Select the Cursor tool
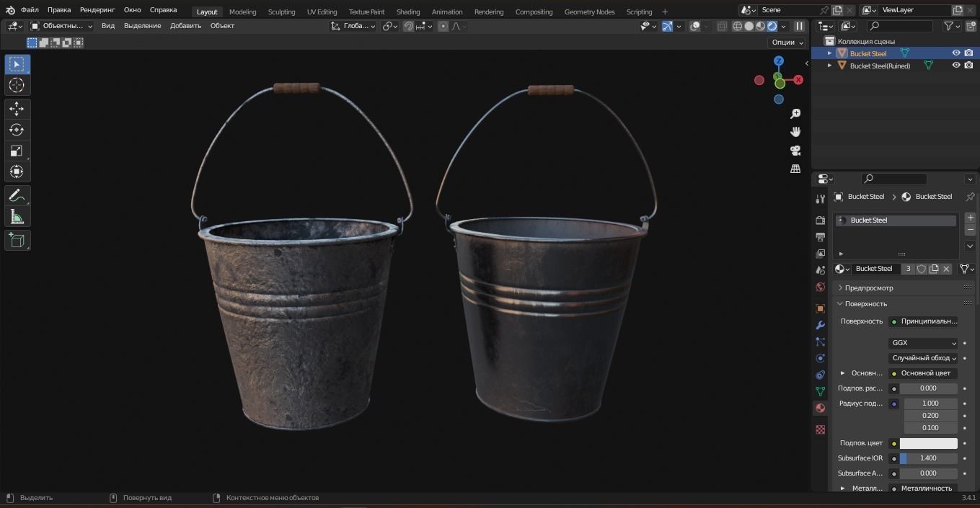 click(x=17, y=85)
